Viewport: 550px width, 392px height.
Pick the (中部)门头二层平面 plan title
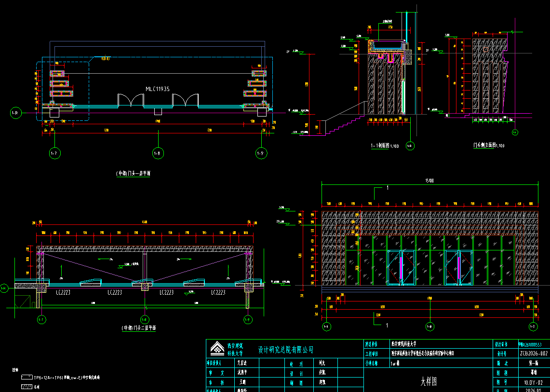(139, 328)
